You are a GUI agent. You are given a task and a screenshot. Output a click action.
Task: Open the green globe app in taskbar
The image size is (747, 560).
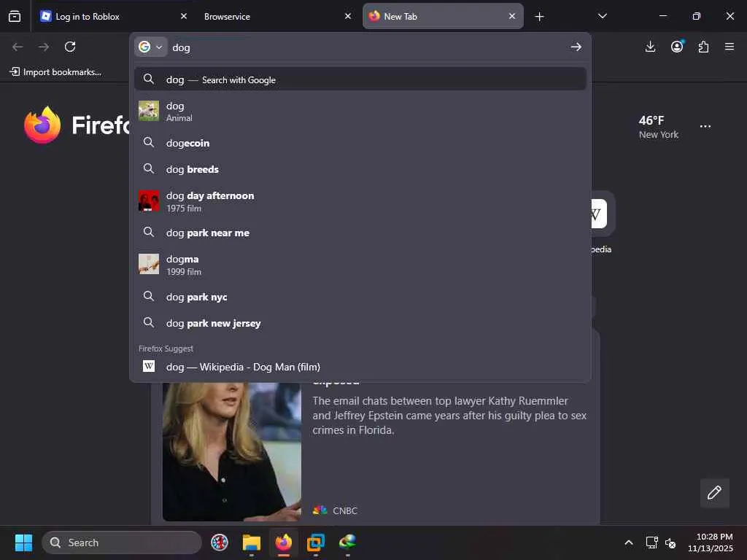pos(347,542)
